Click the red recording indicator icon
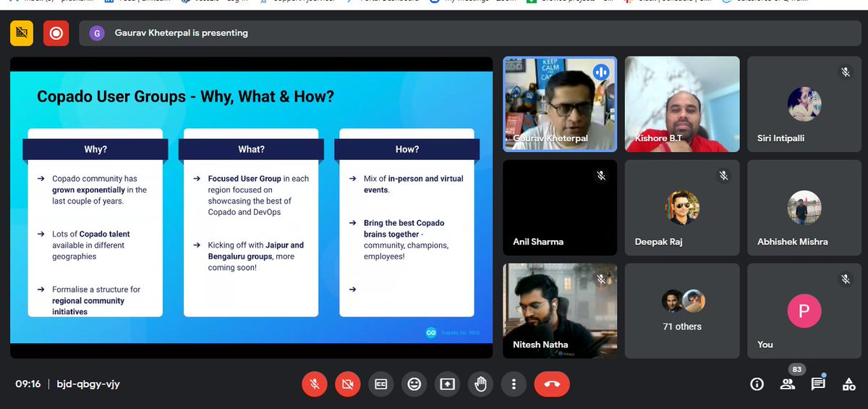This screenshot has width=868, height=409. [56, 33]
